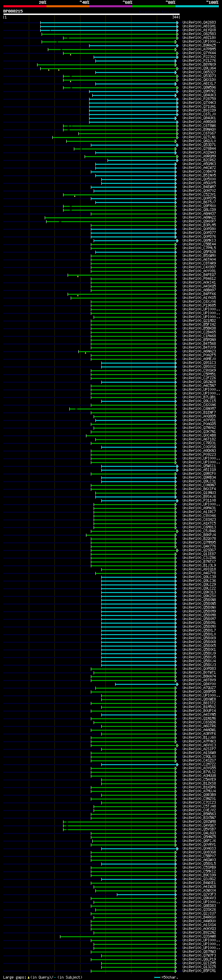Select hit label UniRef100_Q6QJL0
Viewport: 222px width, 980px height.
coord(199,141)
